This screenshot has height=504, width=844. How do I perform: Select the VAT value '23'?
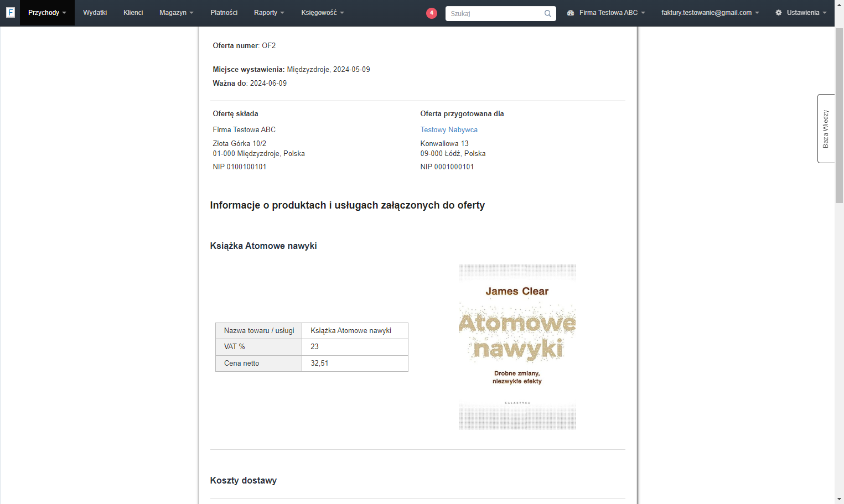point(314,347)
